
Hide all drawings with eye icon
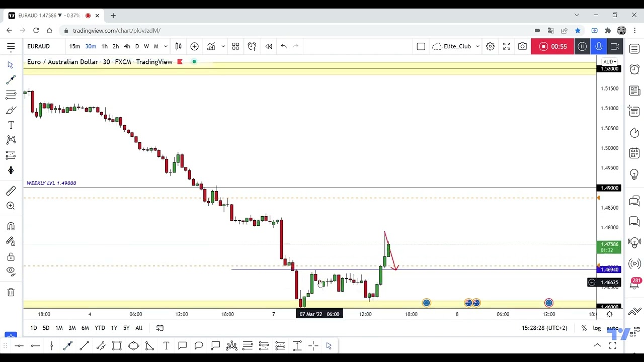click(11, 271)
